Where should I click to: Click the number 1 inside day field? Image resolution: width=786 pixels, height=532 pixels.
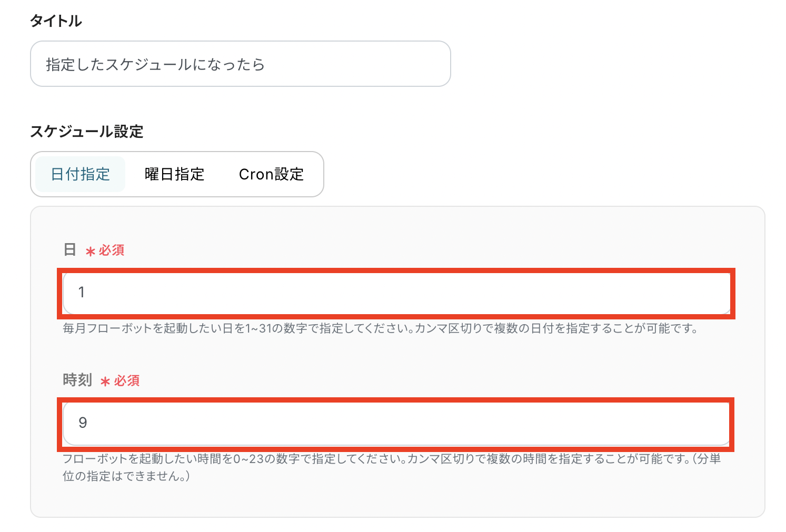click(82, 293)
